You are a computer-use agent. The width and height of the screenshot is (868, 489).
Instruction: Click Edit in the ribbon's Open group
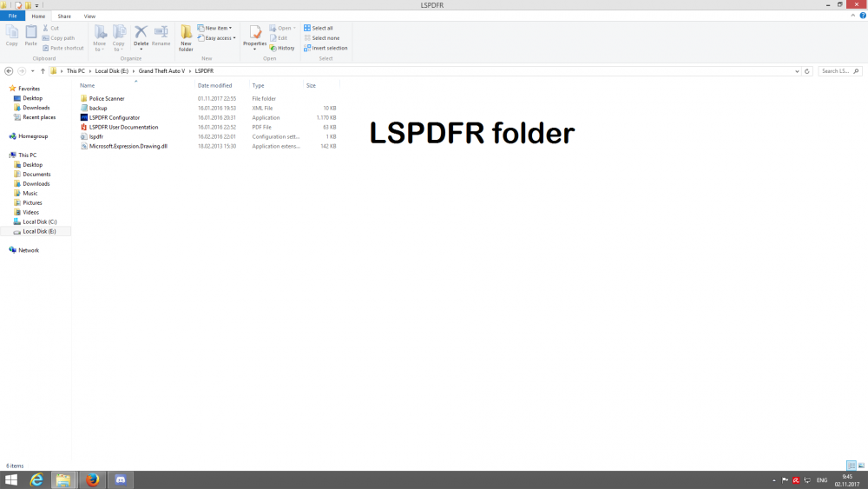point(279,37)
